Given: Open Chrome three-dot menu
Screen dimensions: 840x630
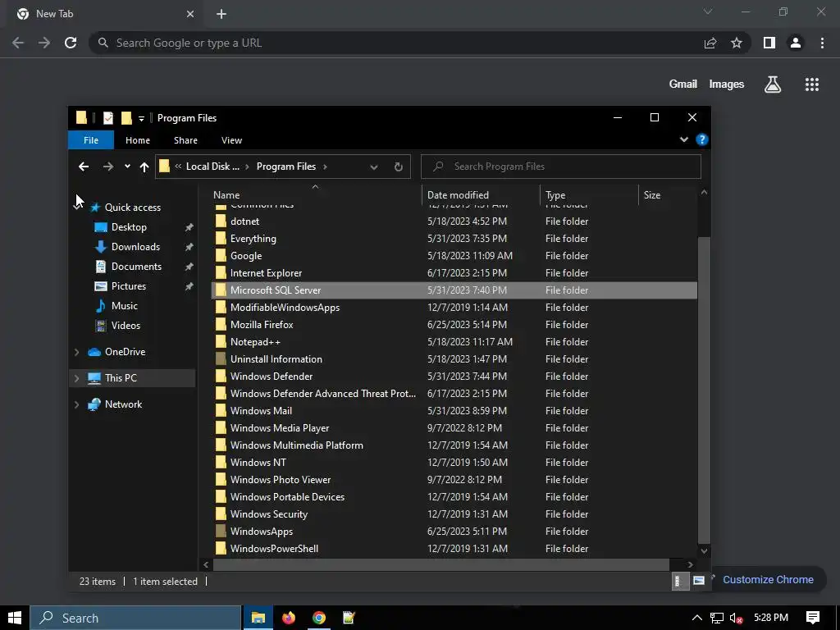Looking at the screenshot, I should 822,43.
